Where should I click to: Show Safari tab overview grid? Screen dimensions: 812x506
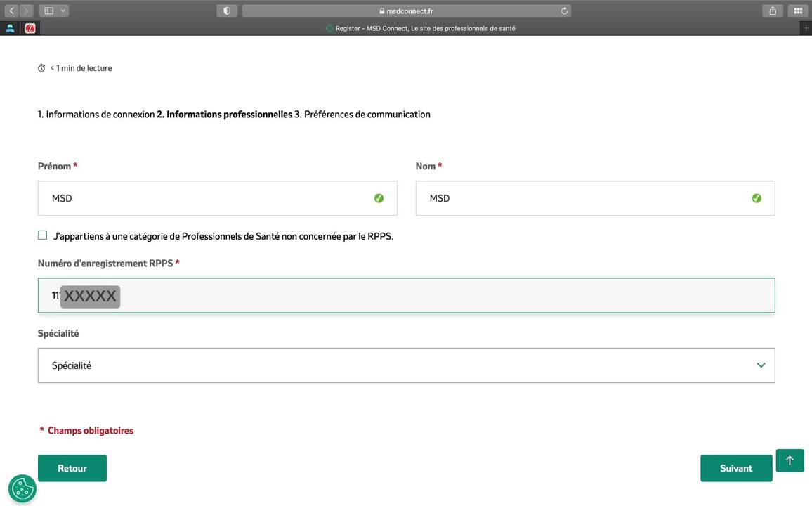(x=798, y=11)
